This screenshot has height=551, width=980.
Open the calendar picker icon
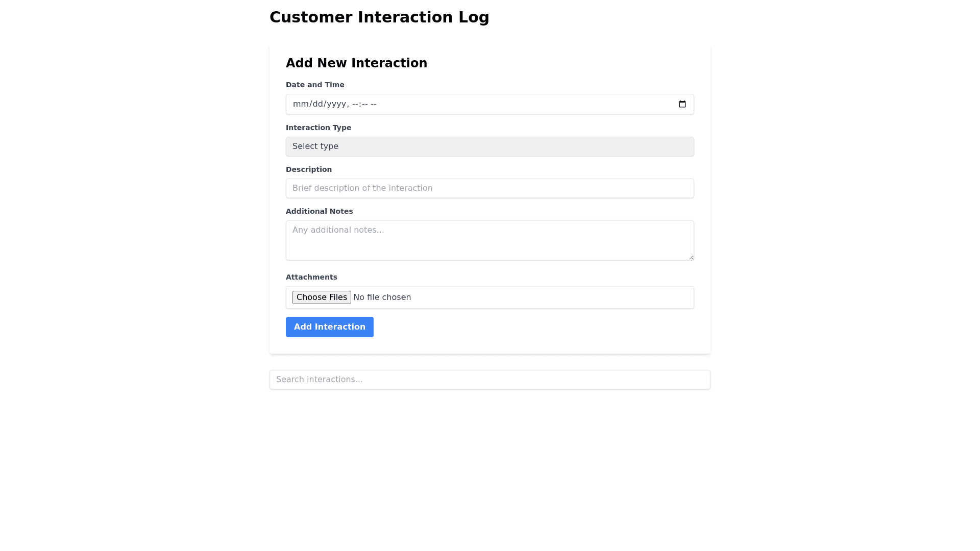pyautogui.click(x=682, y=104)
